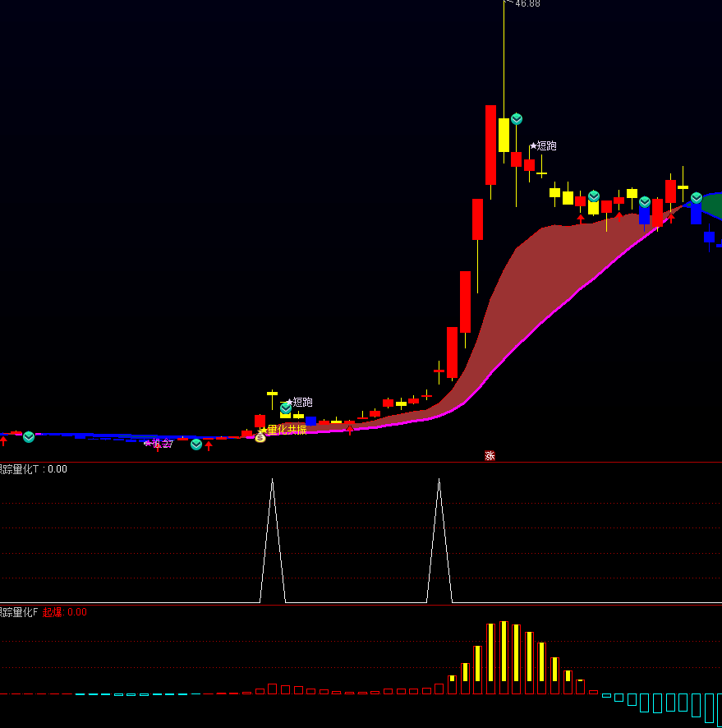Click the teal marker above the tallest yellow candle
This screenshot has width=722, height=728.
pyautogui.click(x=517, y=119)
